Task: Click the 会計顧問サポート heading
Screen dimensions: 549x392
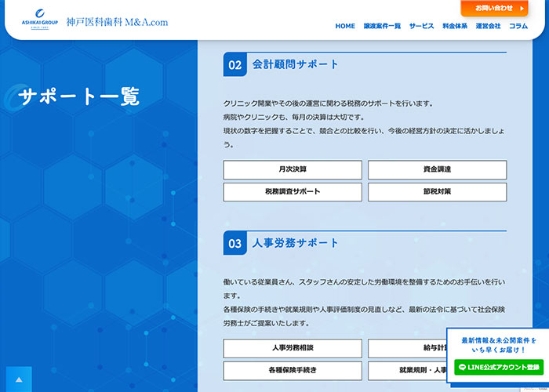Action: (x=296, y=64)
